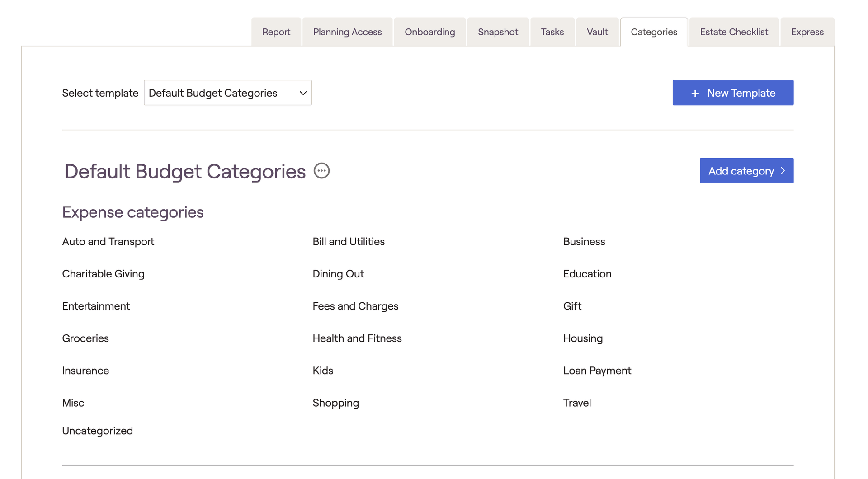The image size is (868, 479).
Task: Open the Planning Access tab
Action: (347, 32)
